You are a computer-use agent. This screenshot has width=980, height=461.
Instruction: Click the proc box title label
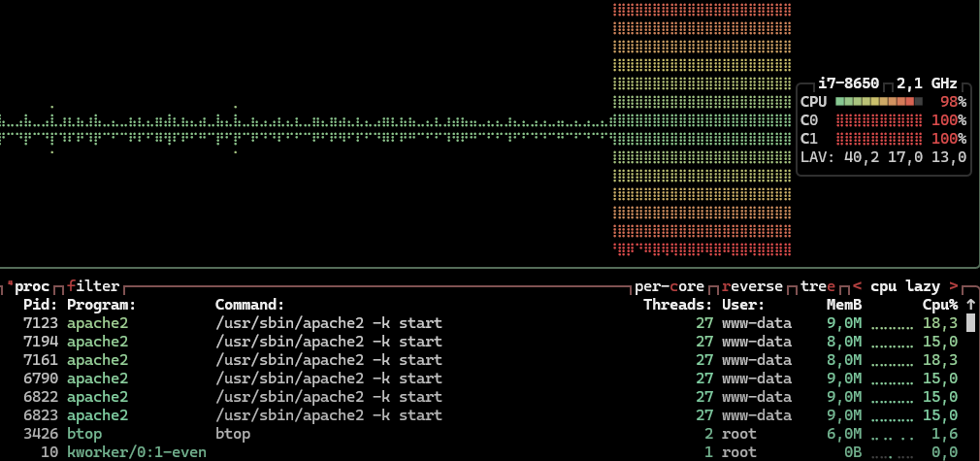pyautogui.click(x=31, y=286)
